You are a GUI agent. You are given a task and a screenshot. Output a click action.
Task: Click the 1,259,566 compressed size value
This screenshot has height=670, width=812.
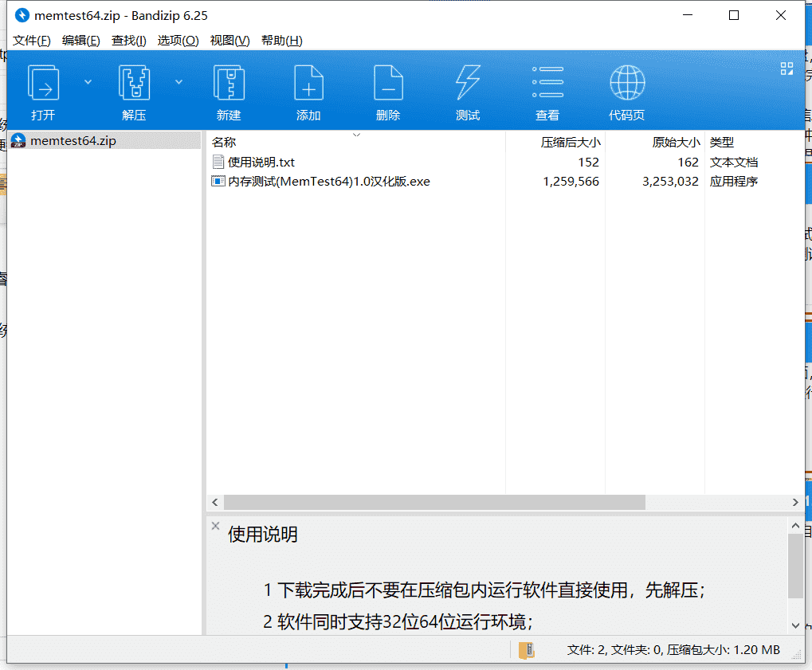pyautogui.click(x=571, y=181)
